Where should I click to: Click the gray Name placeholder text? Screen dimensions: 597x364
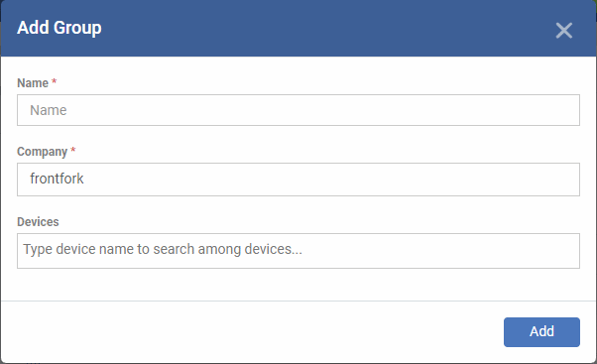pos(49,110)
